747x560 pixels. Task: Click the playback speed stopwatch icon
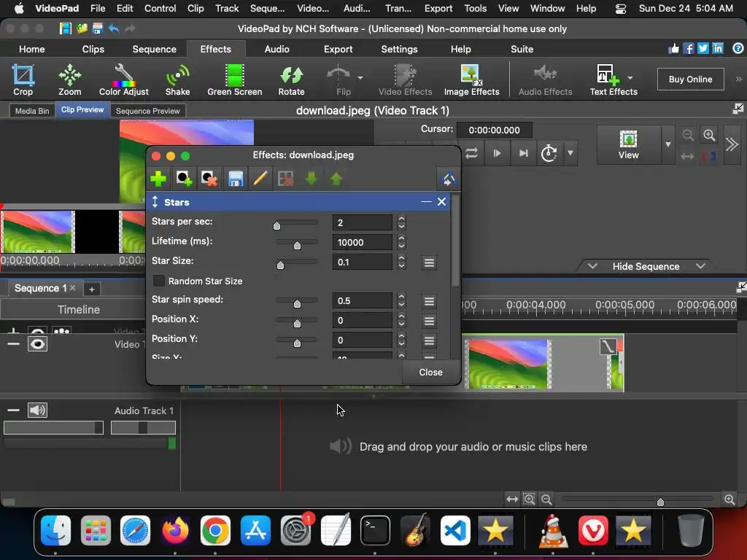click(549, 153)
